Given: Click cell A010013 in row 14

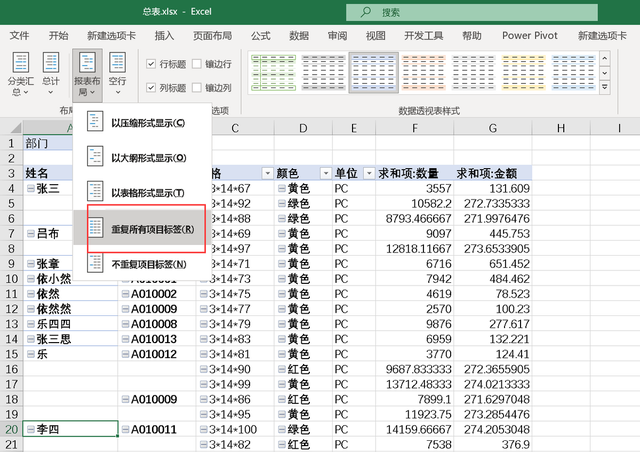Looking at the screenshot, I should [157, 339].
